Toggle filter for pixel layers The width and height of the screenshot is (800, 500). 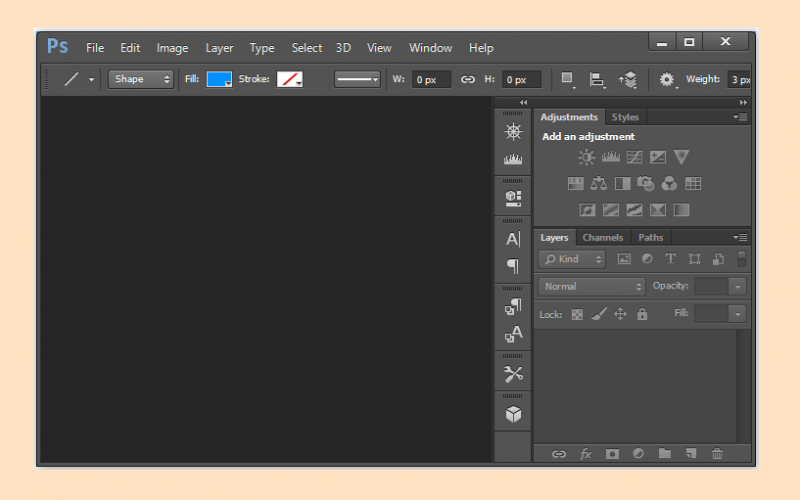coord(624,259)
